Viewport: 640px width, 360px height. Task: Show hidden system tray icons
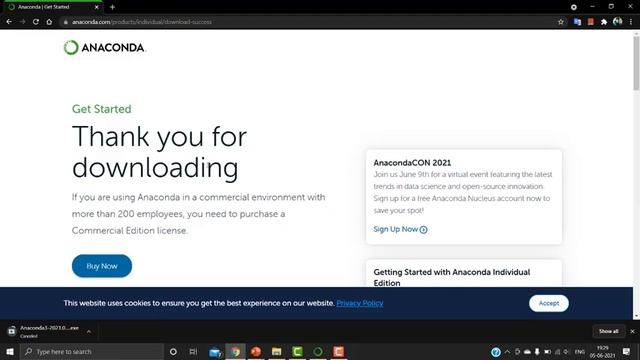(507, 352)
